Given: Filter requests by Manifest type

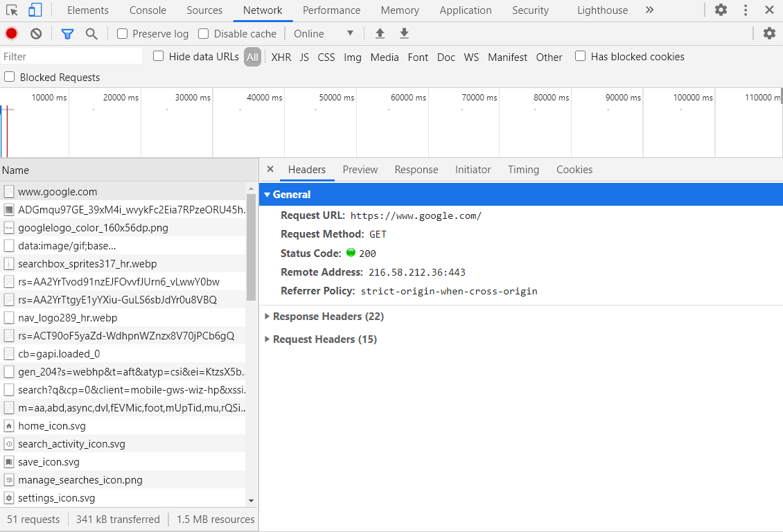Looking at the screenshot, I should [507, 57].
